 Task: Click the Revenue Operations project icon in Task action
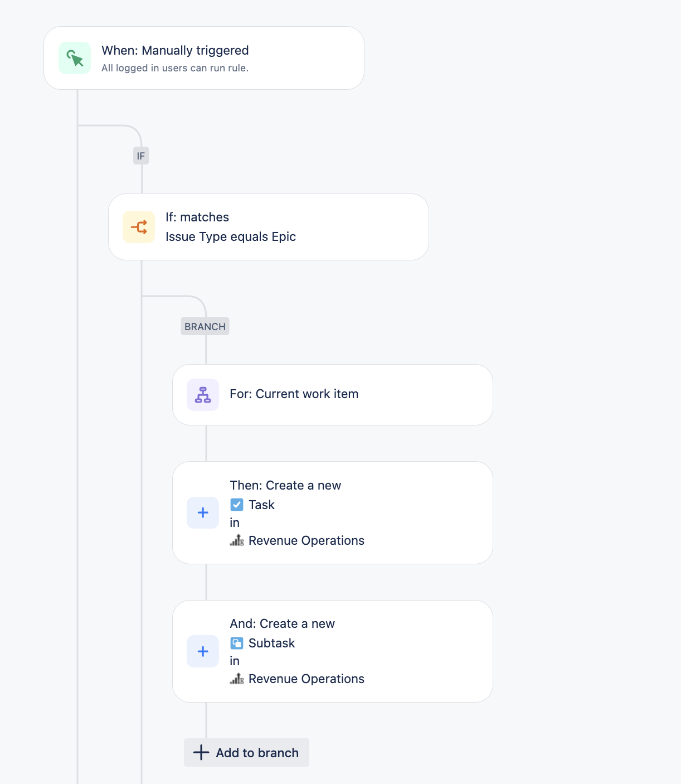pyautogui.click(x=237, y=540)
